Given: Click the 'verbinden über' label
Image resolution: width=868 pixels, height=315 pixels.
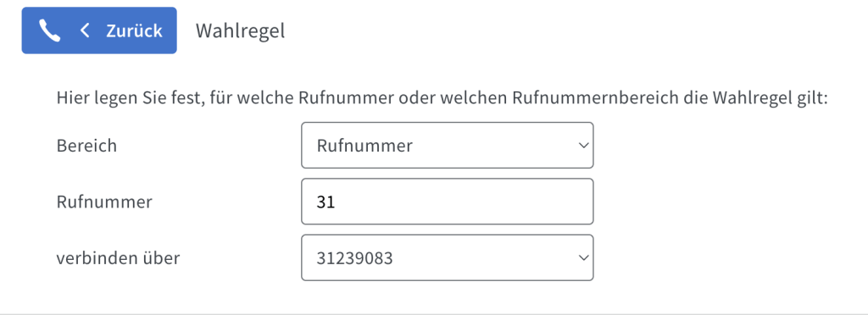Looking at the screenshot, I should pyautogui.click(x=118, y=258).
